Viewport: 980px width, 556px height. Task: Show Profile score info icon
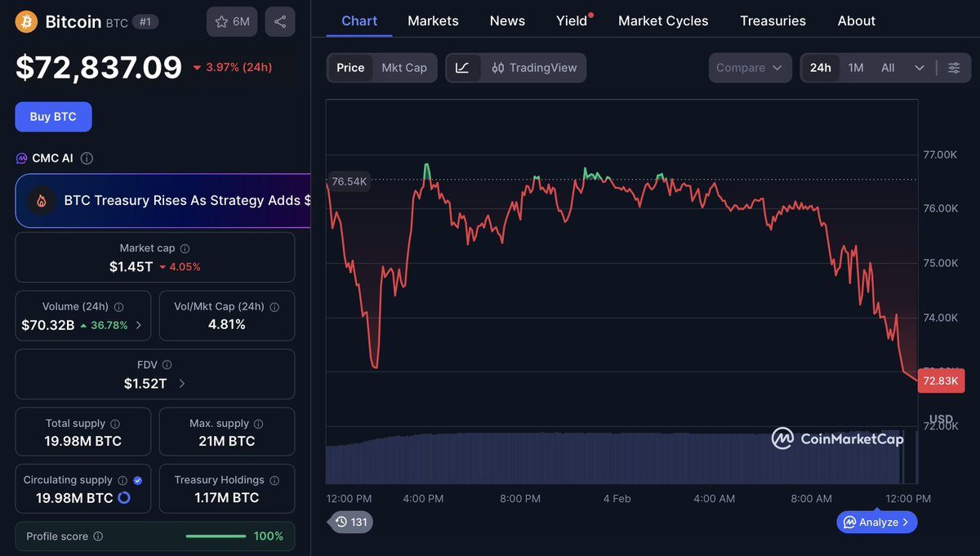tap(98, 536)
